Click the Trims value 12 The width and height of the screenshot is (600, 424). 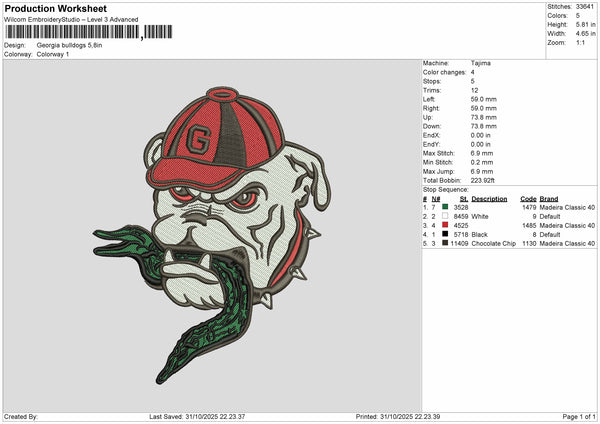[474, 90]
